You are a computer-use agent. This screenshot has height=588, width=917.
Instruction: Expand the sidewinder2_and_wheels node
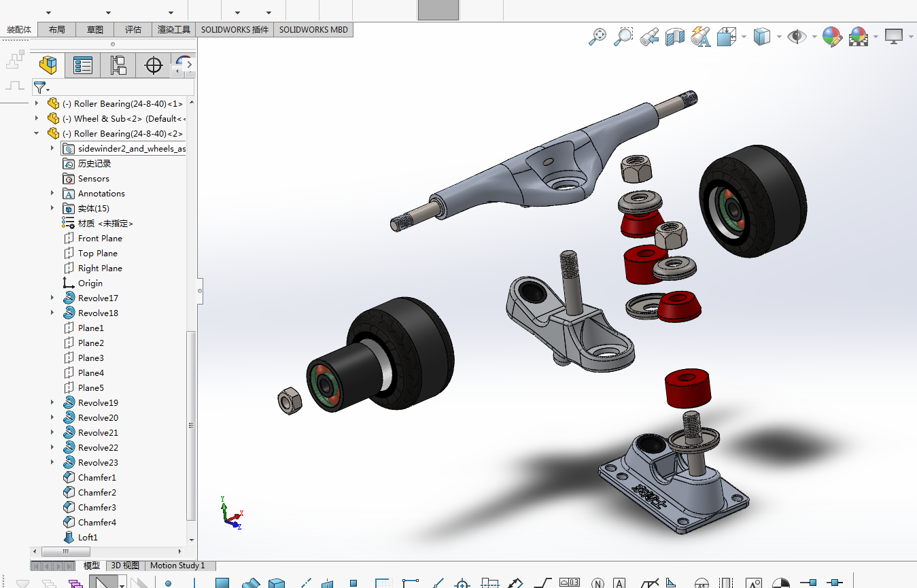click(x=52, y=149)
